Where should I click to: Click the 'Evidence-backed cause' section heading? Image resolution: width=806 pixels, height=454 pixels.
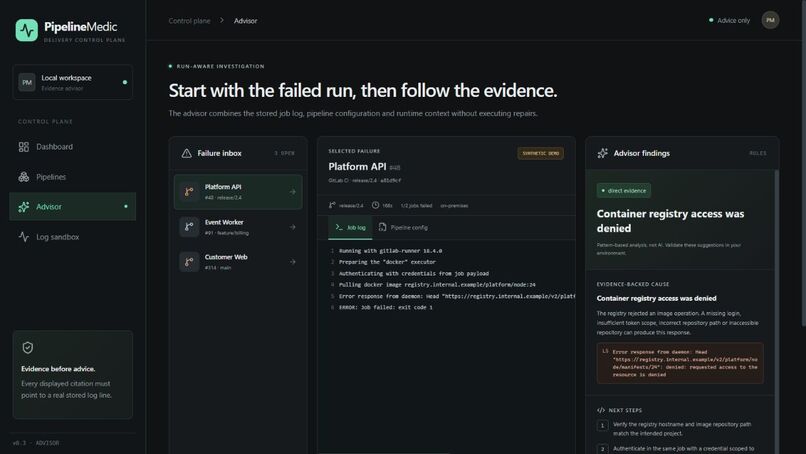pos(633,284)
